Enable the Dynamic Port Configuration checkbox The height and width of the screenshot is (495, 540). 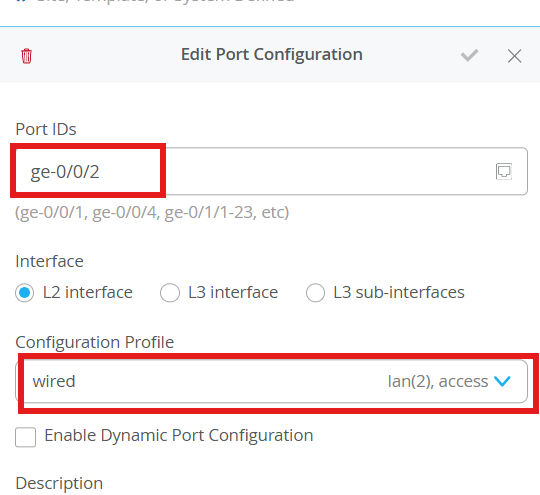25,437
